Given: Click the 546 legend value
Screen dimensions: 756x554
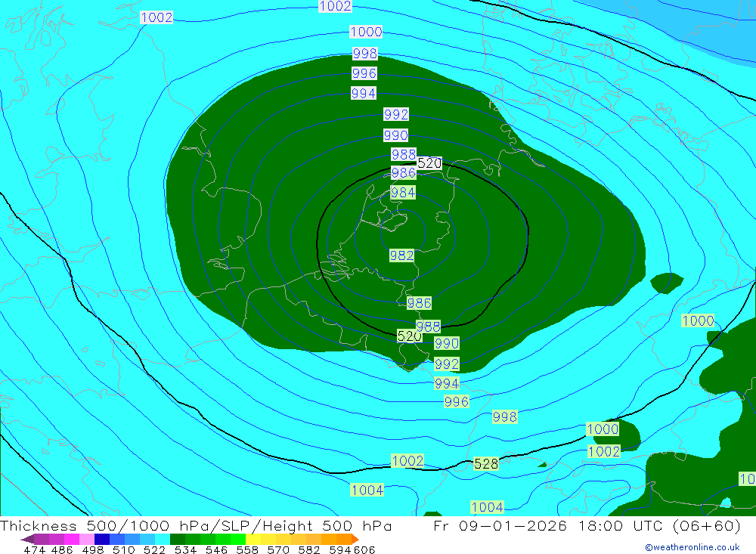Looking at the screenshot, I should [216, 550].
